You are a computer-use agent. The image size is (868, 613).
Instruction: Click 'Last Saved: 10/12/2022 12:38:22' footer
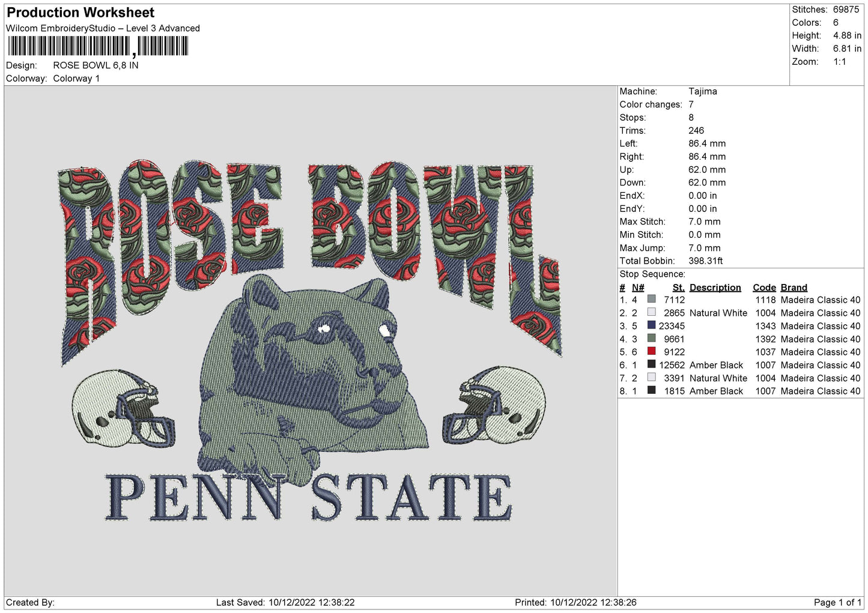click(285, 602)
